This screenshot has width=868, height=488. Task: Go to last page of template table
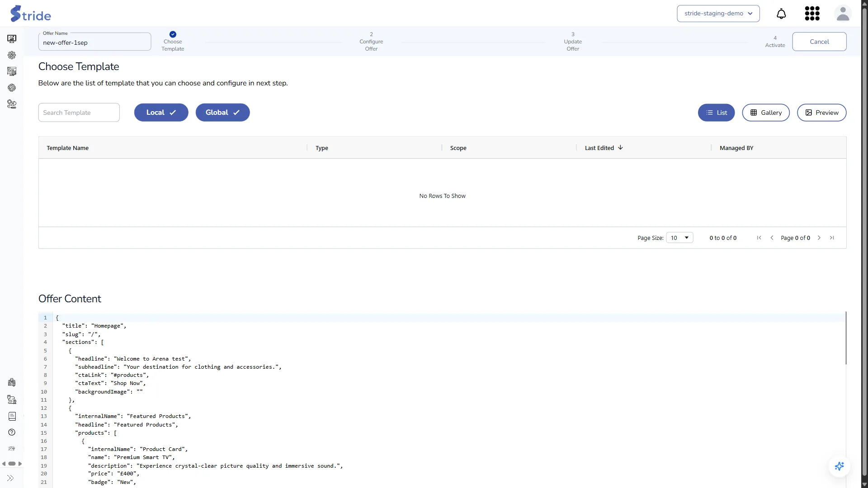click(x=832, y=238)
